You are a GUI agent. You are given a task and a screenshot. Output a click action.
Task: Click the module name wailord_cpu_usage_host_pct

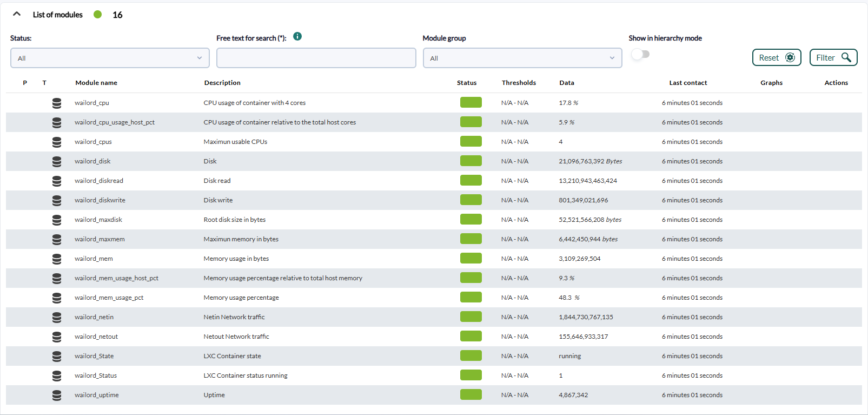[x=115, y=122]
